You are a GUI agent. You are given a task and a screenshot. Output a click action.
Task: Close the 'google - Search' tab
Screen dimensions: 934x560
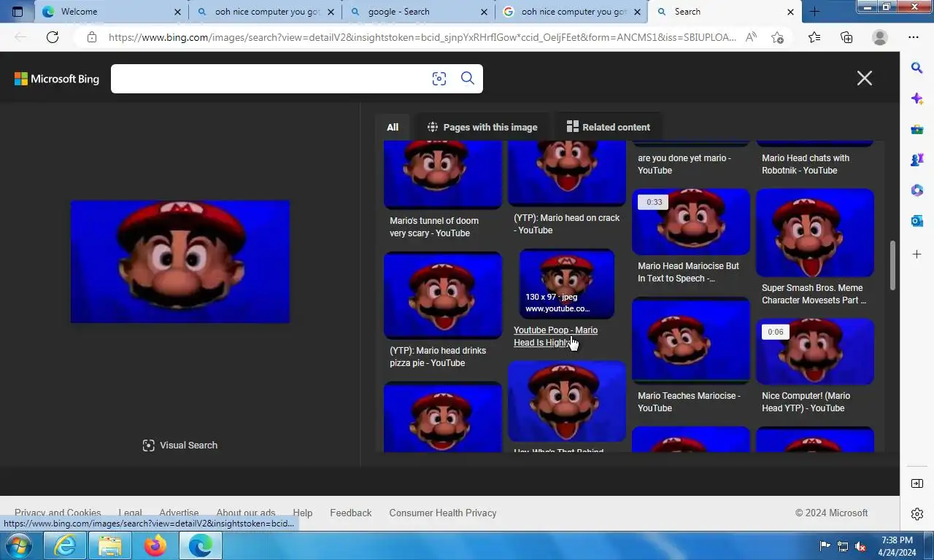point(484,12)
